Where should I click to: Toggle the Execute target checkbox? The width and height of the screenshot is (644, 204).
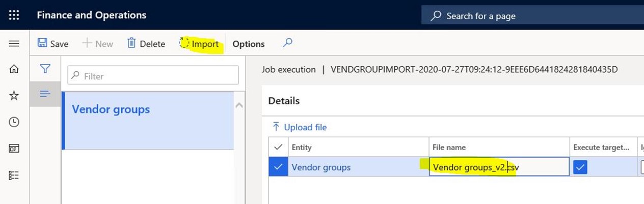coord(580,167)
